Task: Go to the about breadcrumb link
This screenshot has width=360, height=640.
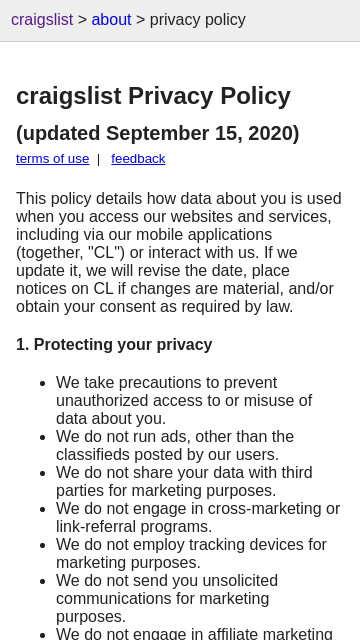Action: 111,20
